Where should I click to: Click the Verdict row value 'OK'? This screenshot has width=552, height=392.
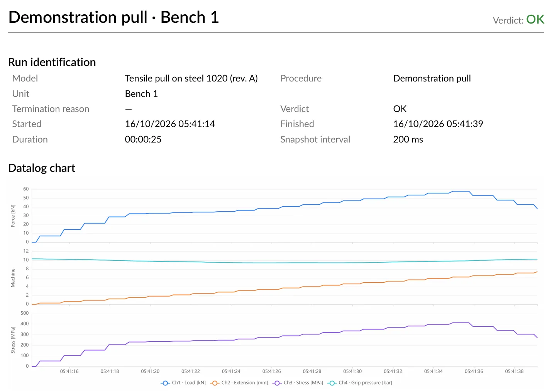point(400,109)
